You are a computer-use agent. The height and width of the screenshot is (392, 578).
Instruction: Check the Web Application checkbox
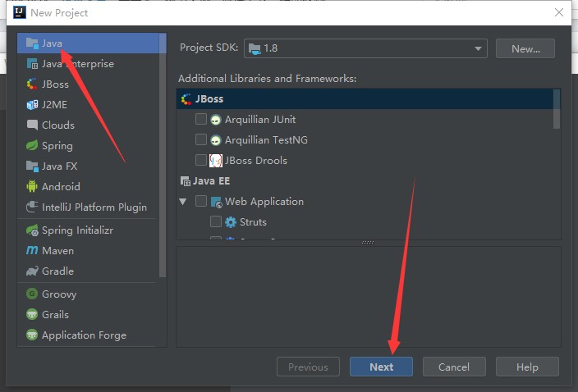[201, 202]
